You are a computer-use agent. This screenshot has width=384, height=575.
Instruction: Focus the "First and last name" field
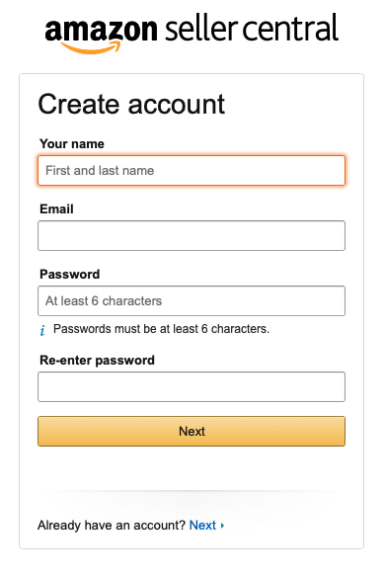[191, 171]
